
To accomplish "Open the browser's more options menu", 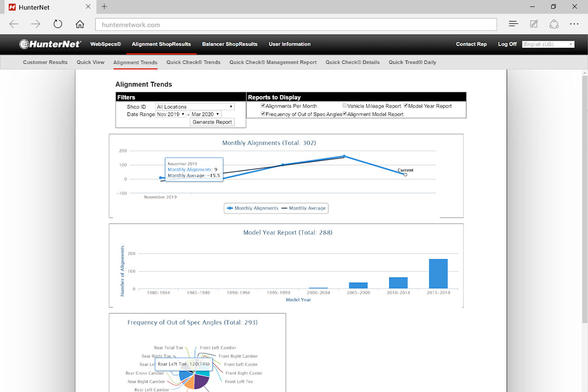I will point(574,24).
